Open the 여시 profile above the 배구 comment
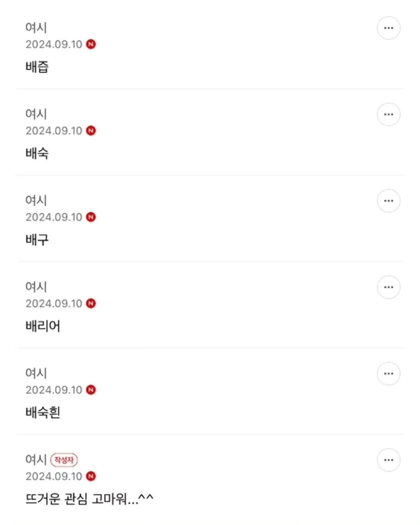The width and height of the screenshot is (420, 525). [x=36, y=200]
